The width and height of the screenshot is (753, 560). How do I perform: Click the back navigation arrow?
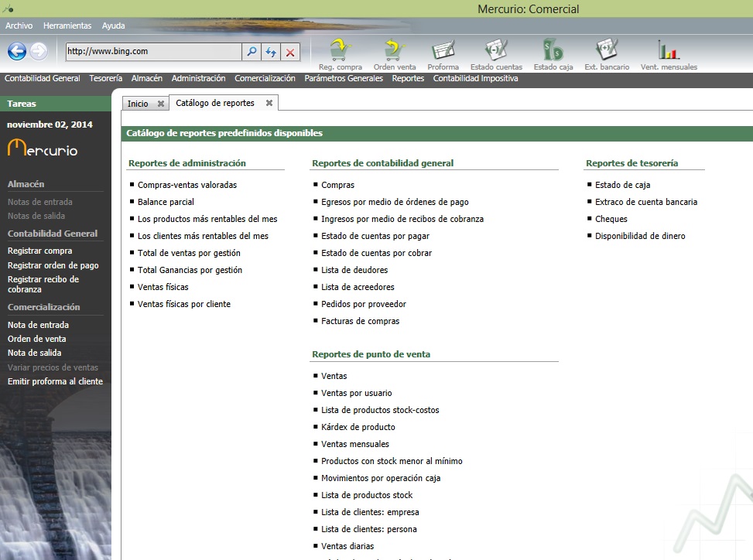pos(17,52)
